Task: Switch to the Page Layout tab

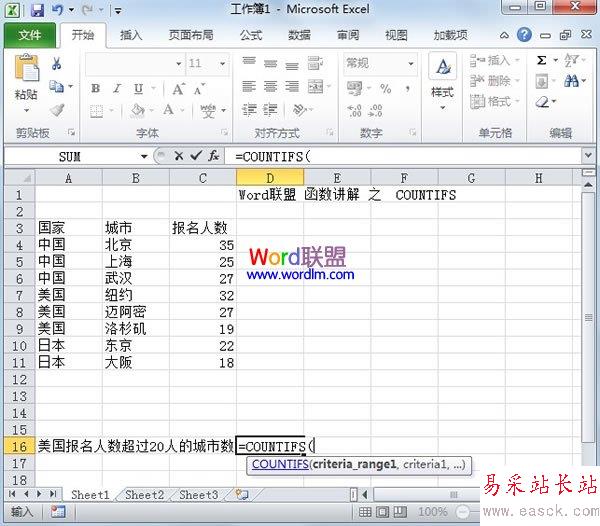Action: tap(191, 35)
